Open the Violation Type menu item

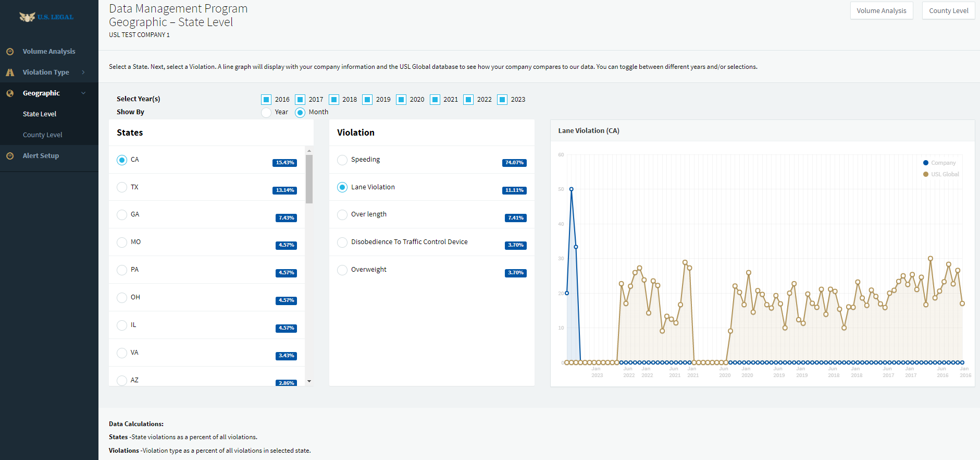point(49,72)
